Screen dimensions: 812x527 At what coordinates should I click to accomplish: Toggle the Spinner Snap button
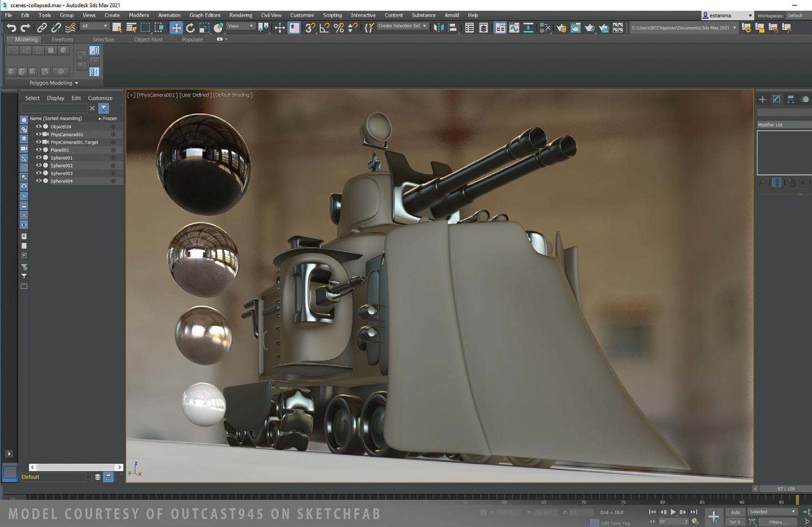(x=353, y=27)
